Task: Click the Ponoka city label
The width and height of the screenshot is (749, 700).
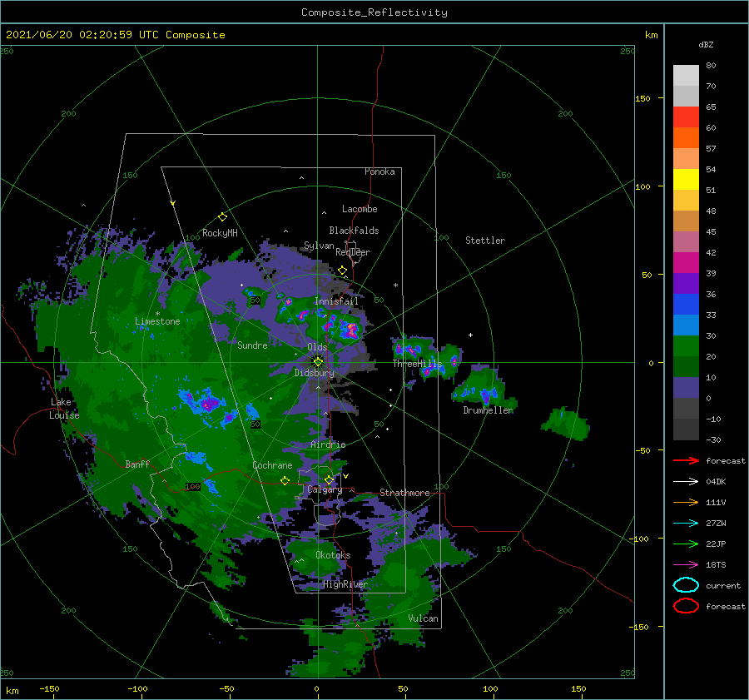Action: click(x=379, y=171)
